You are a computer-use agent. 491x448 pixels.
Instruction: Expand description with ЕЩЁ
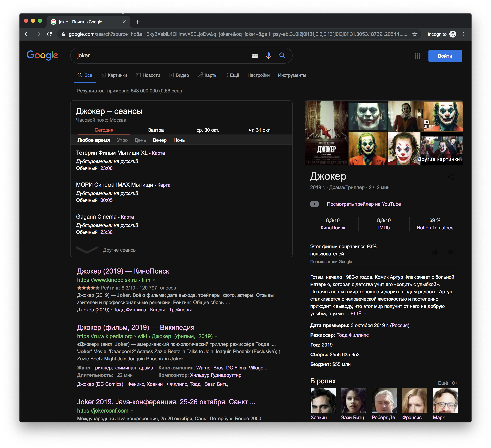pyautogui.click(x=358, y=313)
